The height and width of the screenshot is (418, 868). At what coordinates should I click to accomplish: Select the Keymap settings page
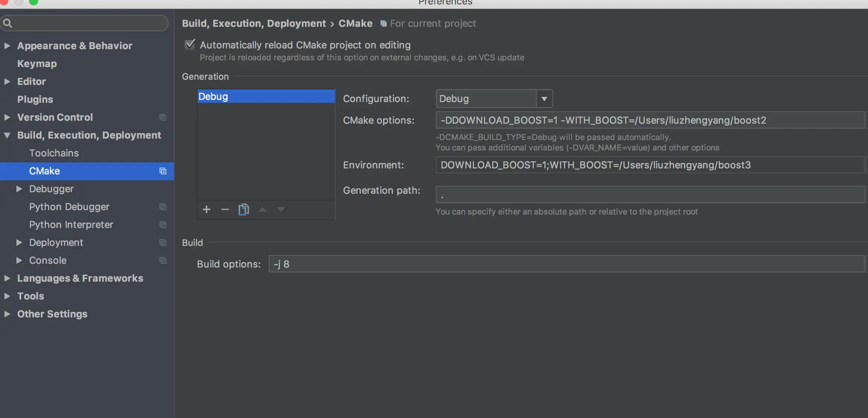tap(37, 64)
